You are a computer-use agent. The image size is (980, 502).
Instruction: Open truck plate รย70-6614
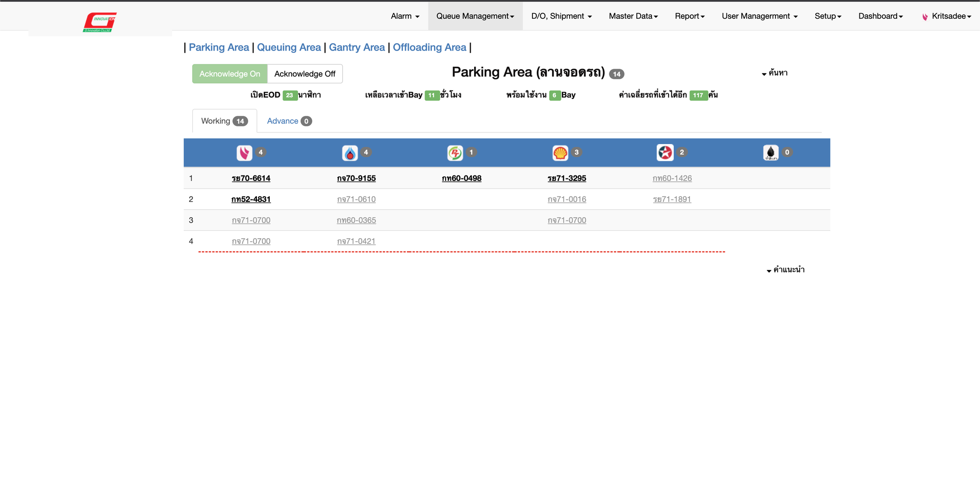coord(251,178)
